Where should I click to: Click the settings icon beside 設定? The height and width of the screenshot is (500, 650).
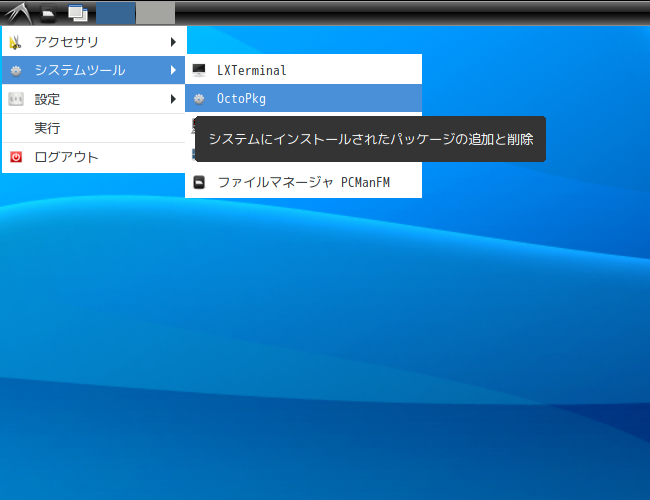click(16, 99)
